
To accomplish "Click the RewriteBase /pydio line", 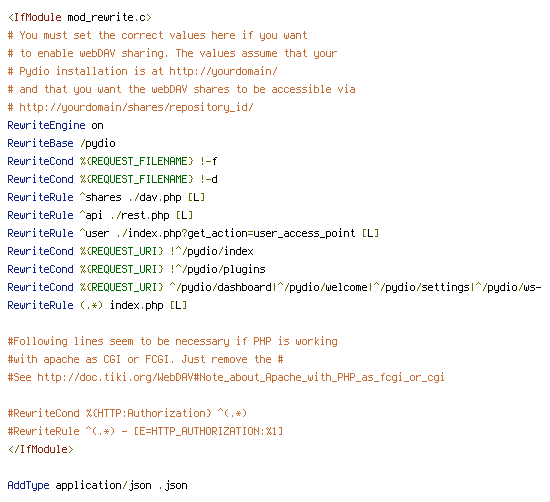I will tap(61, 143).
